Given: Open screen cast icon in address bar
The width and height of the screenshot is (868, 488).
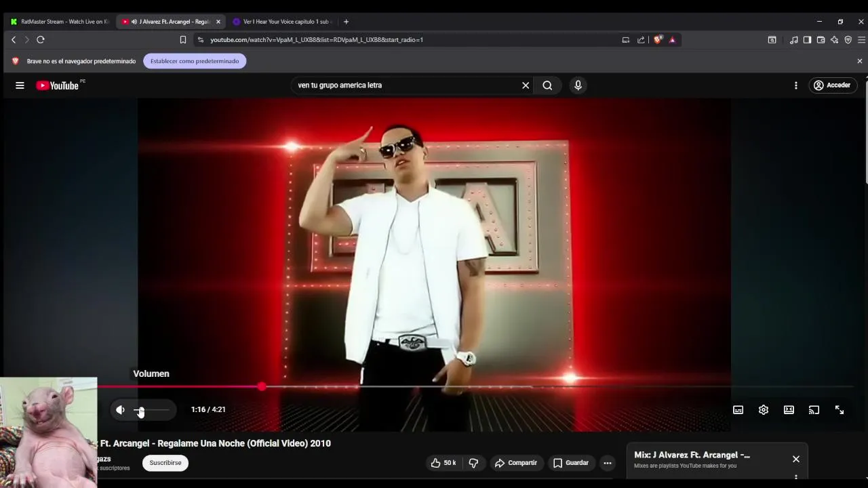Looking at the screenshot, I should 626,40.
